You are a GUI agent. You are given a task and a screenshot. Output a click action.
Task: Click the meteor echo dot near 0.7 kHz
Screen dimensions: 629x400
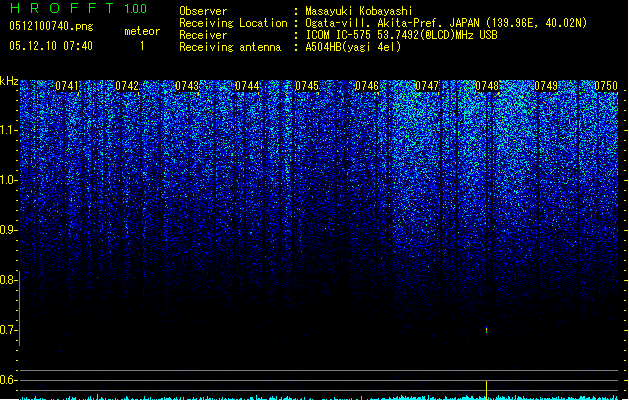(x=487, y=330)
